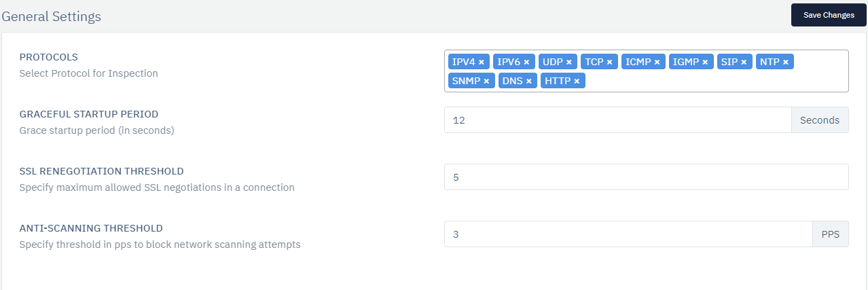Viewport: 868px width, 290px height.
Task: Remove the IPV4 protocol tag
Action: click(x=482, y=62)
